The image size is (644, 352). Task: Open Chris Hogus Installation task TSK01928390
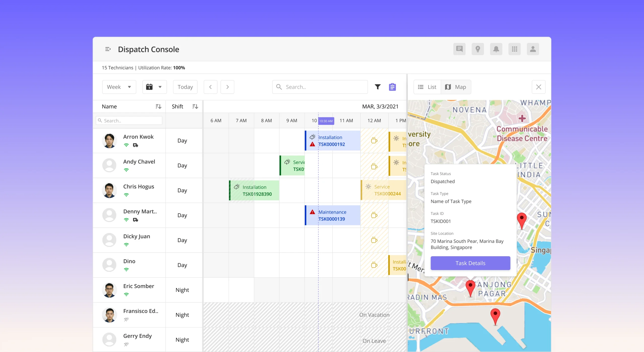click(254, 190)
